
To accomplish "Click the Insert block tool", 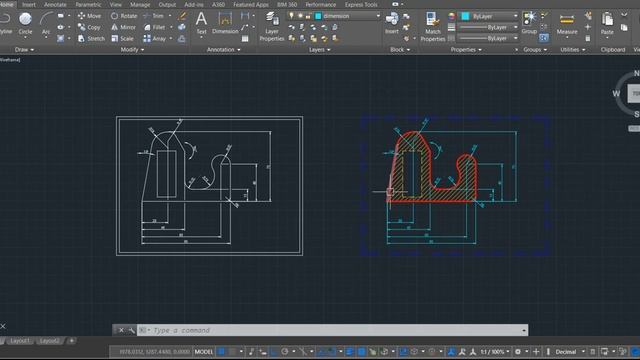I will tap(392, 23).
